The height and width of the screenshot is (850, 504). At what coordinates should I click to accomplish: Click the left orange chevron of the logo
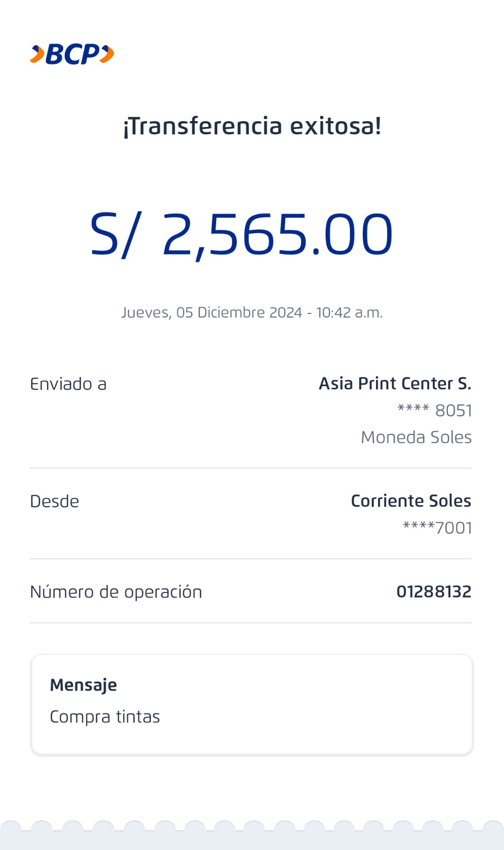[x=37, y=54]
